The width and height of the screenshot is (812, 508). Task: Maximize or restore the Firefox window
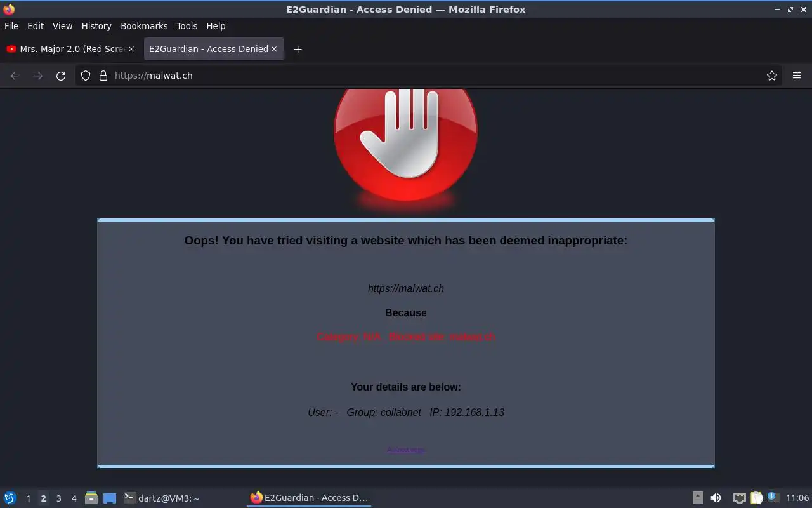[x=790, y=10]
